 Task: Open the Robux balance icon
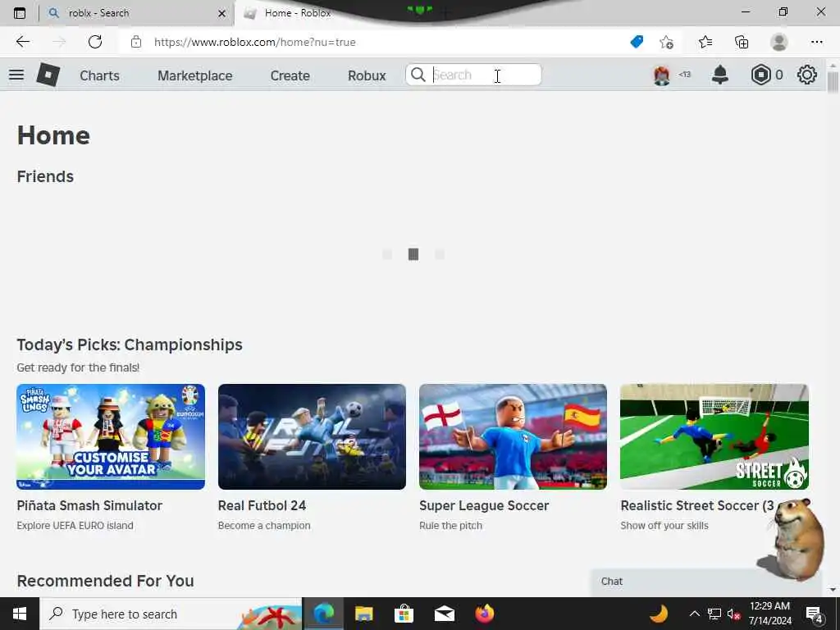click(760, 75)
